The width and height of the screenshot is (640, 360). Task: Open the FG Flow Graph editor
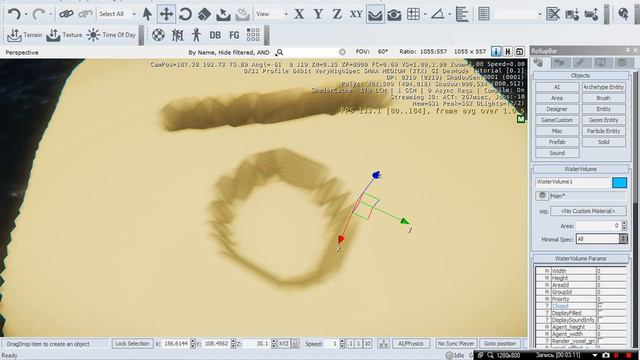234,35
